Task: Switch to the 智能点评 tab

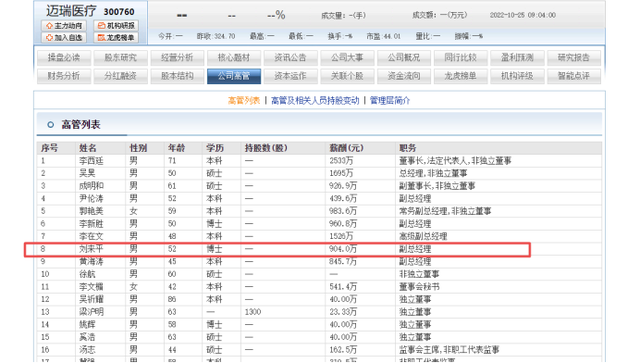Action: (x=574, y=76)
